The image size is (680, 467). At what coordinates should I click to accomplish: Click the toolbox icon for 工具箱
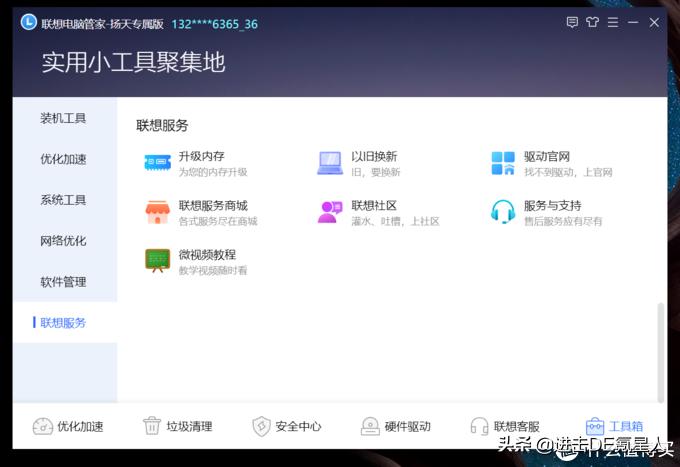pos(595,426)
